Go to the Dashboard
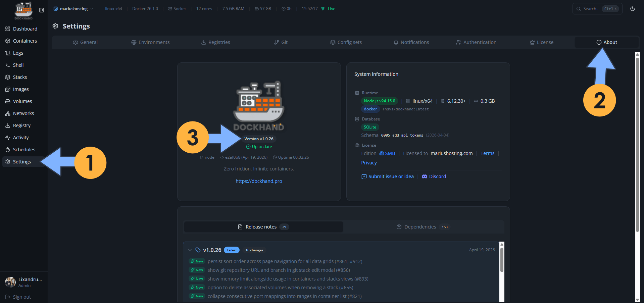 pos(25,29)
